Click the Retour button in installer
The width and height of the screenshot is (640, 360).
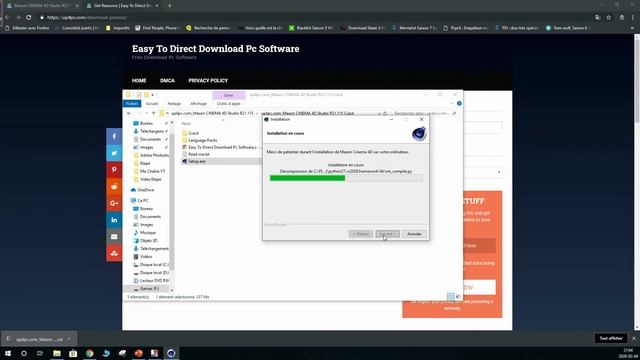coord(361,234)
